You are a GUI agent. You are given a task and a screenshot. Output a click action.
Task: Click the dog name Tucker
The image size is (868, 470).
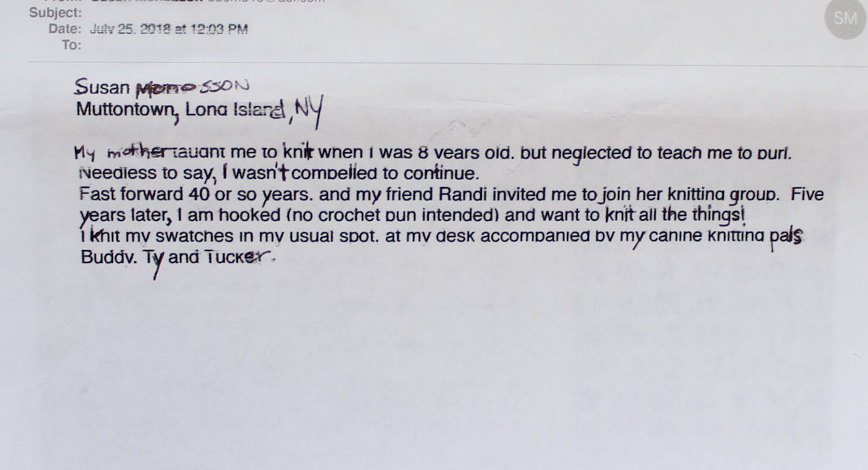[x=236, y=257]
